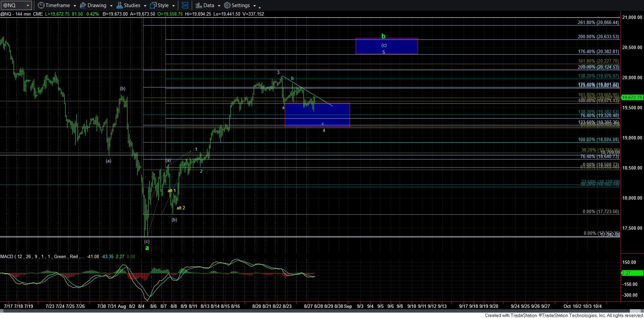Click the 'Oct' date axis label
This screenshot has width=644, height=318.
click(x=567, y=306)
